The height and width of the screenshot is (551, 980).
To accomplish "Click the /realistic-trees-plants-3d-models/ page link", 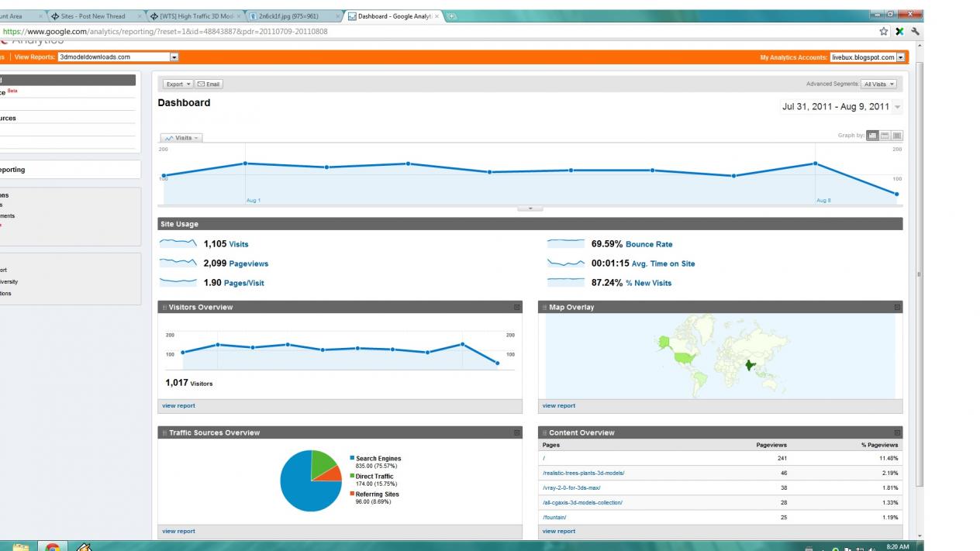I will click(583, 473).
